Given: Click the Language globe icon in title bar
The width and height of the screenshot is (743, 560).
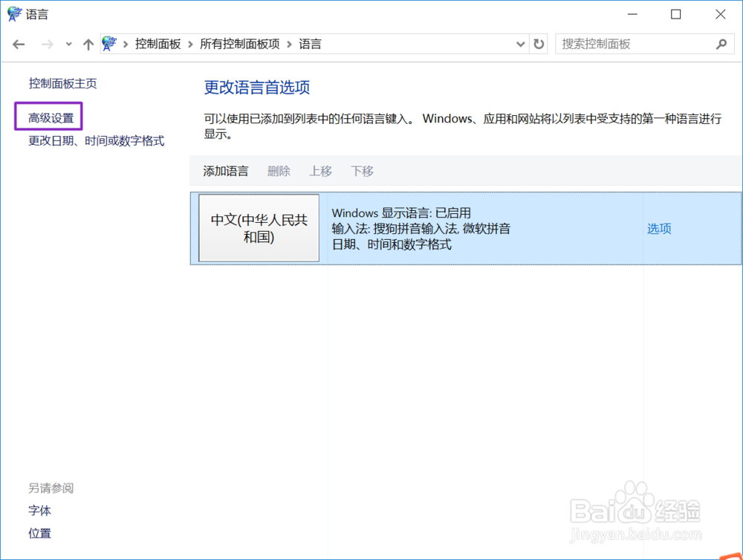Looking at the screenshot, I should (13, 13).
